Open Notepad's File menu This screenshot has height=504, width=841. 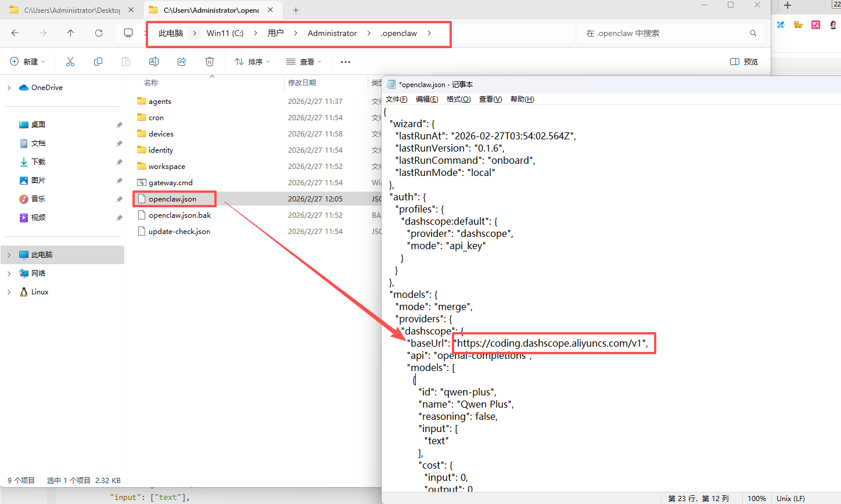[396, 99]
